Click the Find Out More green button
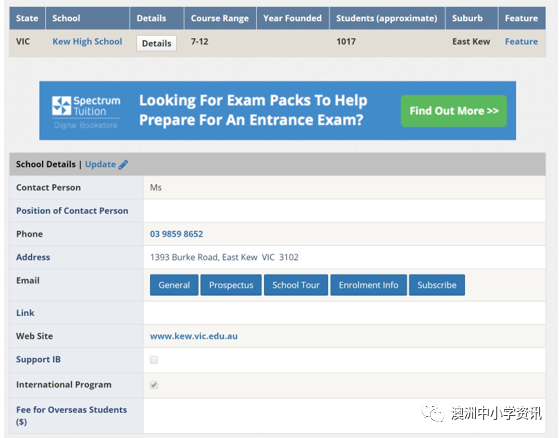This screenshot has width=559, height=438. tap(454, 111)
